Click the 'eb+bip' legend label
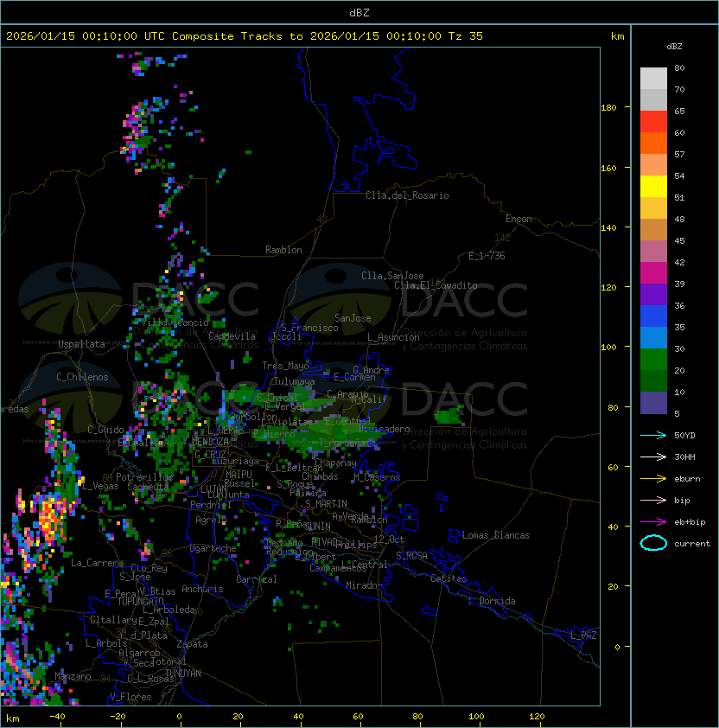The height and width of the screenshot is (728, 719). 690,522
